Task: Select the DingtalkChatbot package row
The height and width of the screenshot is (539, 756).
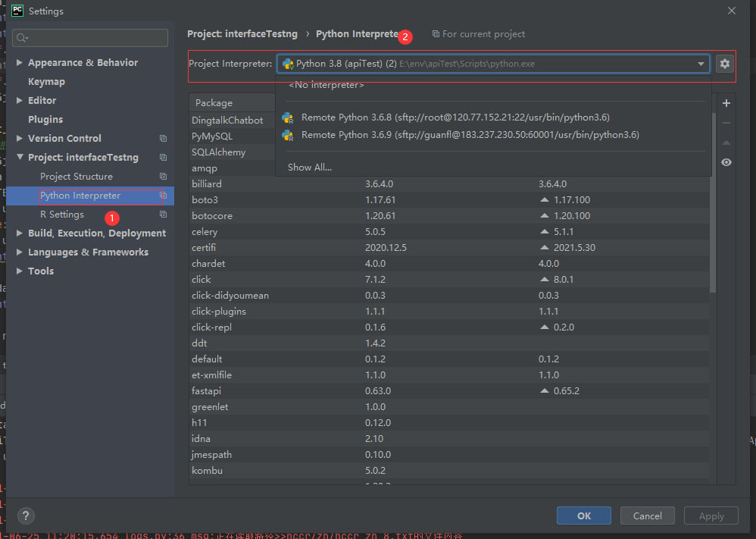Action: 233,120
